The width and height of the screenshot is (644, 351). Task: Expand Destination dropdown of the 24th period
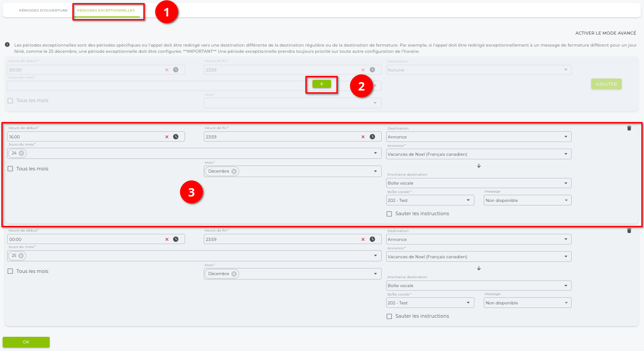478,137
